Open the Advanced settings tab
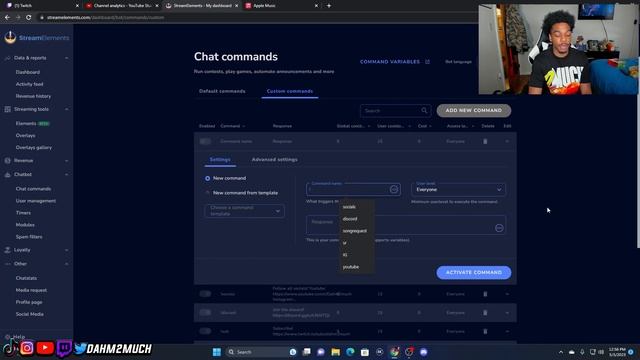 pyautogui.click(x=274, y=160)
